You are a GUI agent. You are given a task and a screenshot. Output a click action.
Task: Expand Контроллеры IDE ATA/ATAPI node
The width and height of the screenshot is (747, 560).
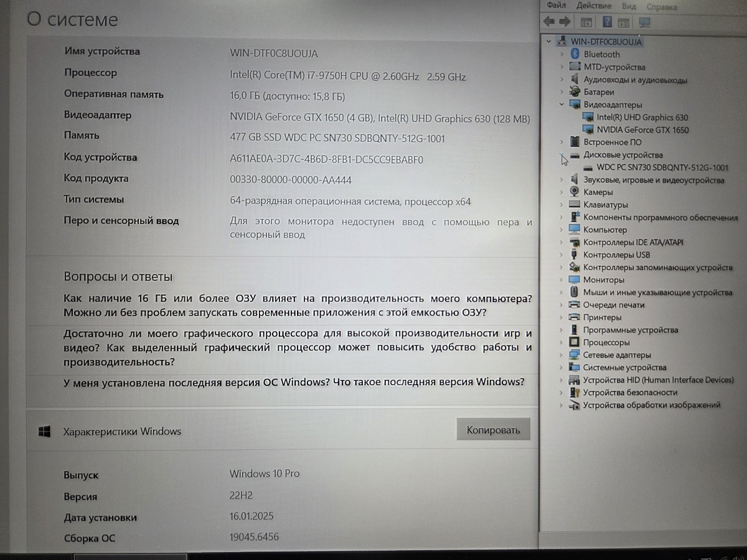tap(561, 242)
